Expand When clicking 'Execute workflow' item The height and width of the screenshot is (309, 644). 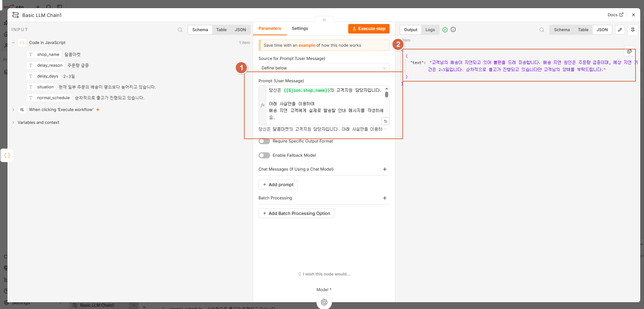click(x=13, y=110)
